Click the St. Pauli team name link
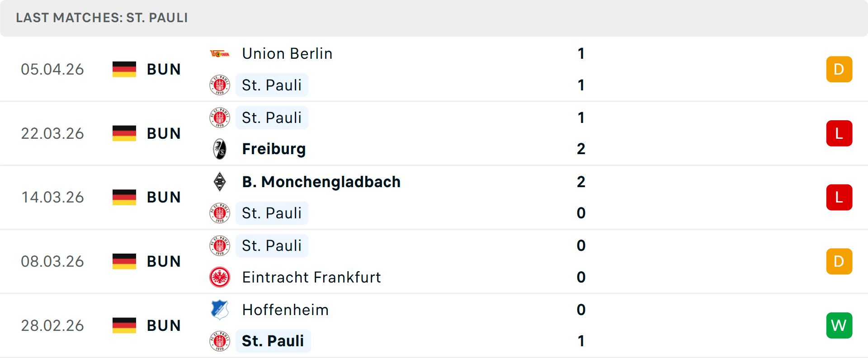Viewport: 868px width, 358px height. coord(272,85)
